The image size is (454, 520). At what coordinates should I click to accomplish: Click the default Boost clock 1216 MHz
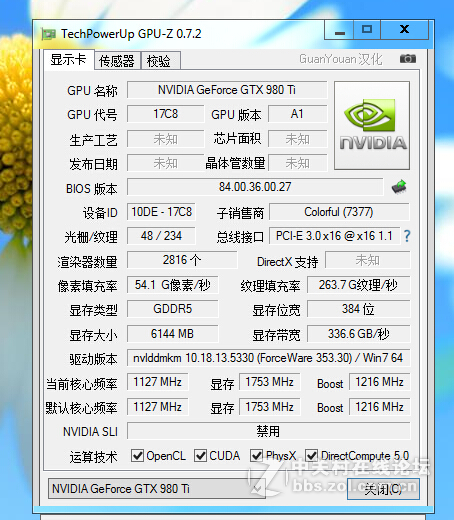click(x=380, y=407)
